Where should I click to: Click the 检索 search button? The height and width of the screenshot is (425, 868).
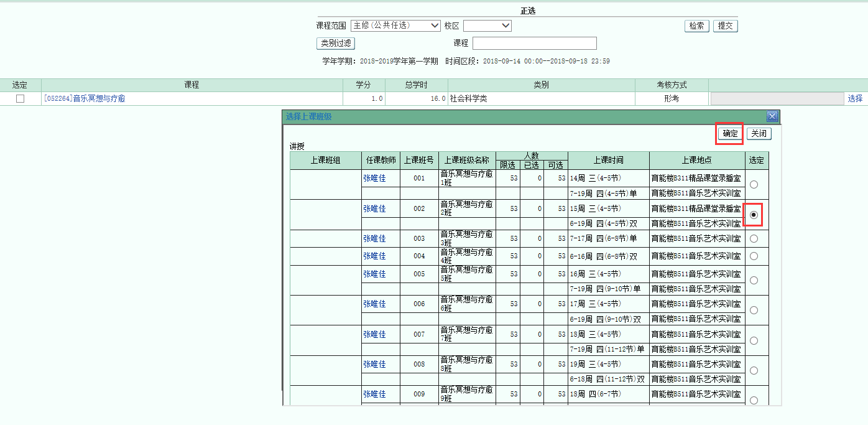click(x=696, y=26)
